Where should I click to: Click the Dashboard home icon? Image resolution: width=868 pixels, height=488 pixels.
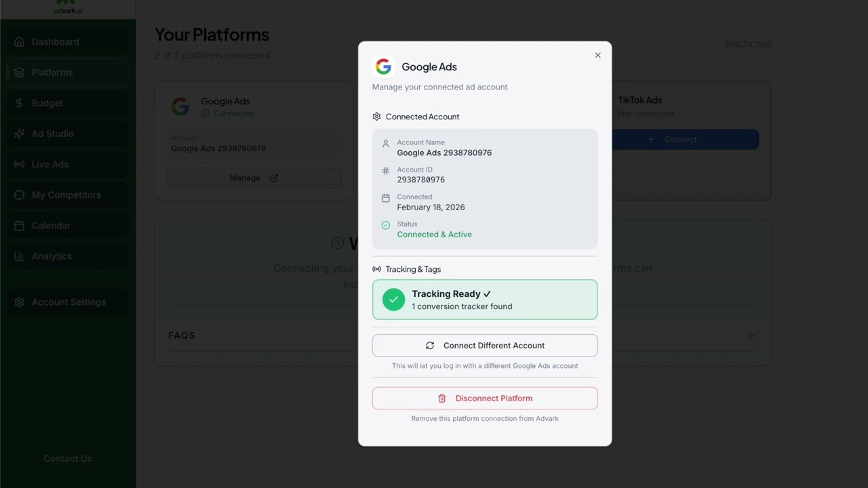point(19,42)
